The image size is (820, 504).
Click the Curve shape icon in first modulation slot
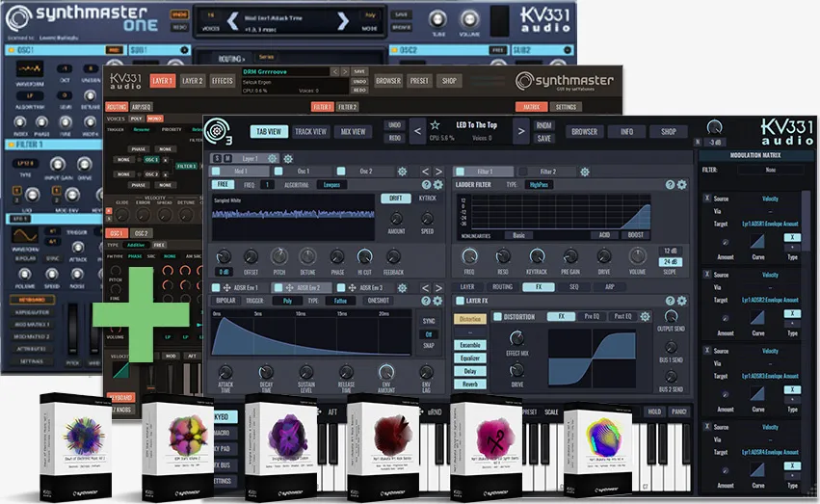(757, 241)
